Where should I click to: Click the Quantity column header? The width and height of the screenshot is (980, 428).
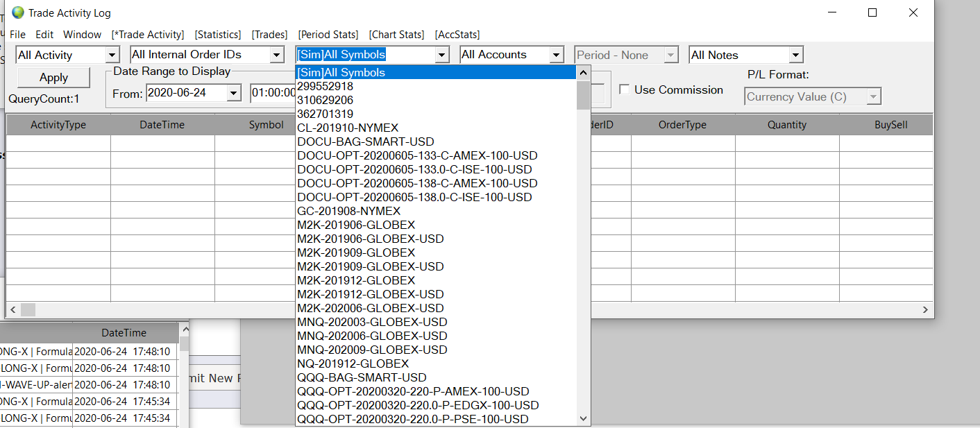[x=787, y=125]
